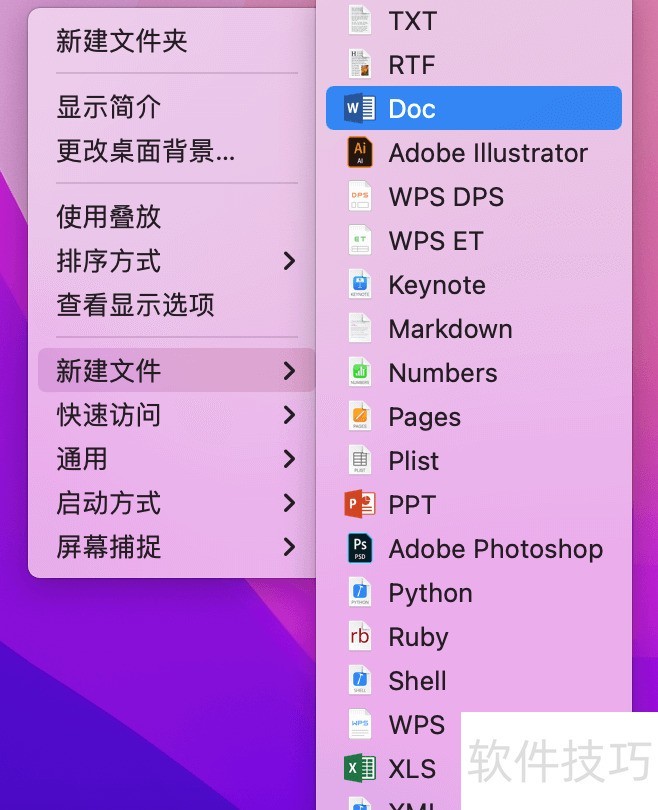Click the Word Doc file icon
The height and width of the screenshot is (810, 658).
click(x=359, y=108)
